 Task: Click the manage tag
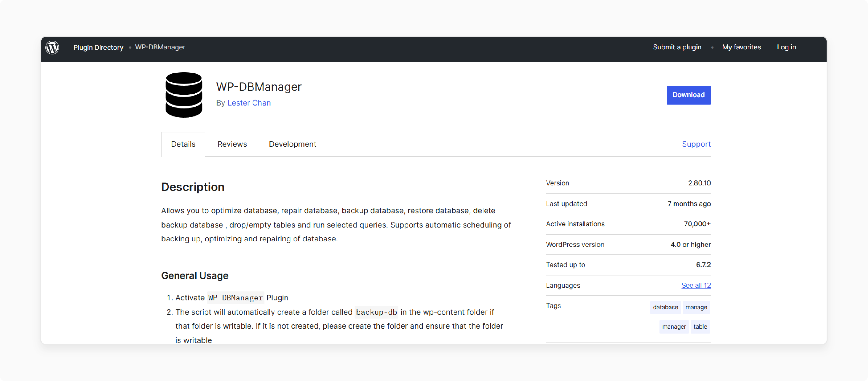[696, 307]
